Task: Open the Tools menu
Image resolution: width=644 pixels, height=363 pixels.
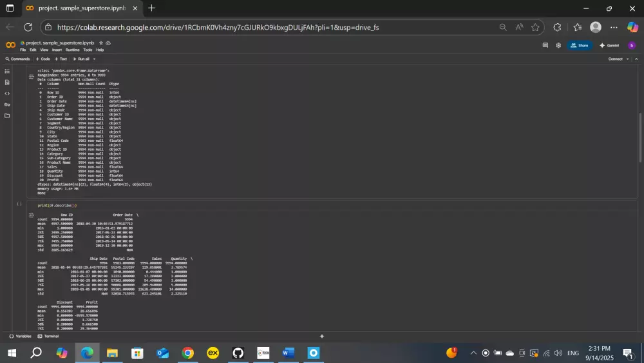Action: (88, 50)
